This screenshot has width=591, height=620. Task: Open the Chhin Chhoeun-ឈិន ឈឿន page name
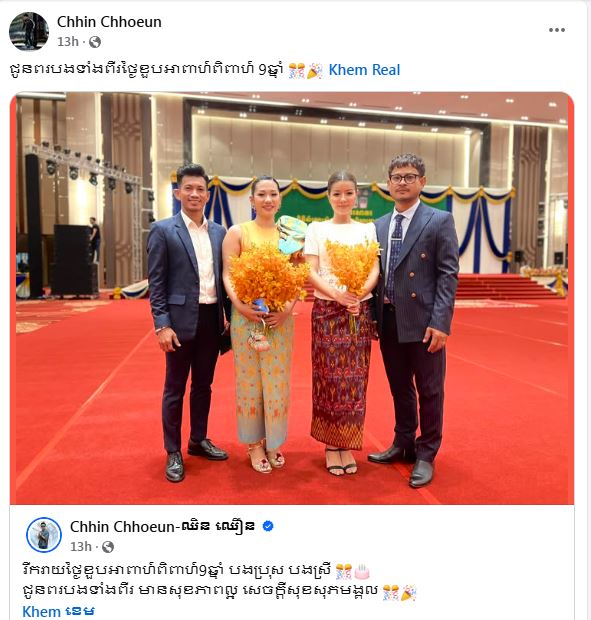pyautogui.click(x=162, y=527)
